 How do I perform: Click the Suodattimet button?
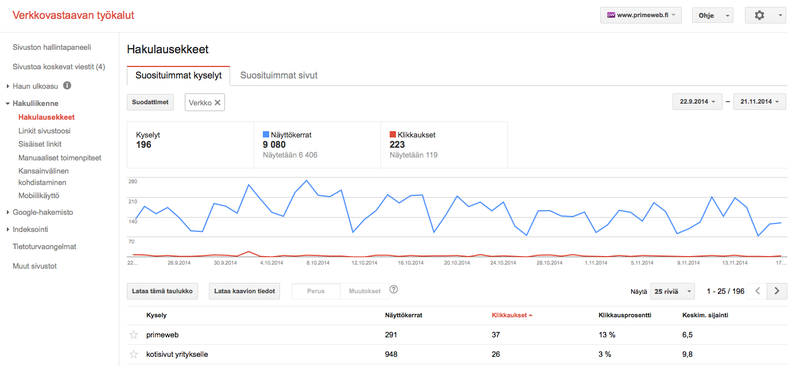click(150, 102)
